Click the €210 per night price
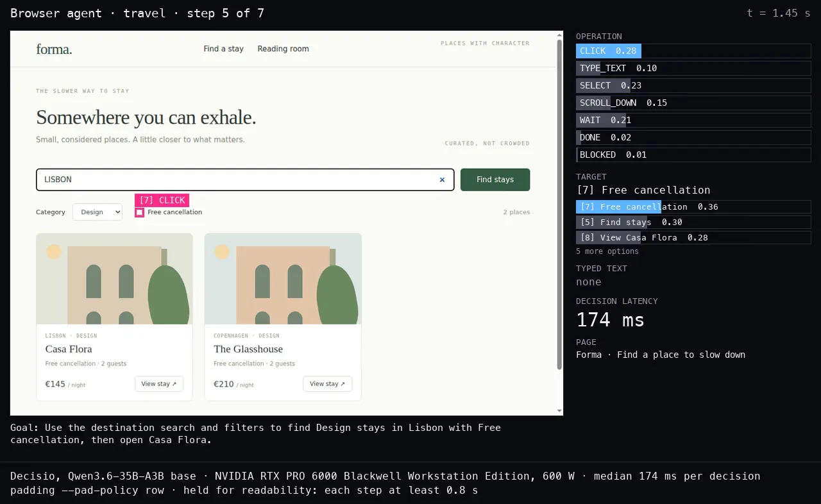The height and width of the screenshot is (504, 821). coord(233,385)
